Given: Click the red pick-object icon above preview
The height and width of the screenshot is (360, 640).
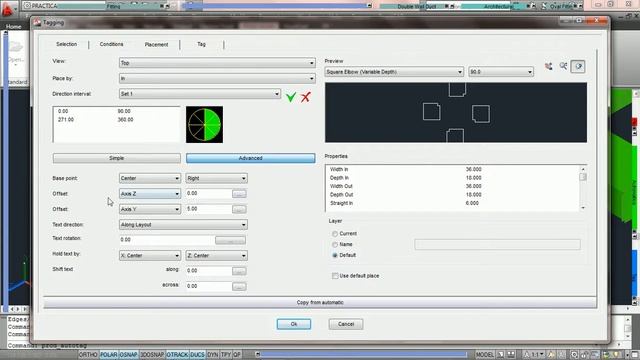Looking at the screenshot, I should click(x=549, y=66).
